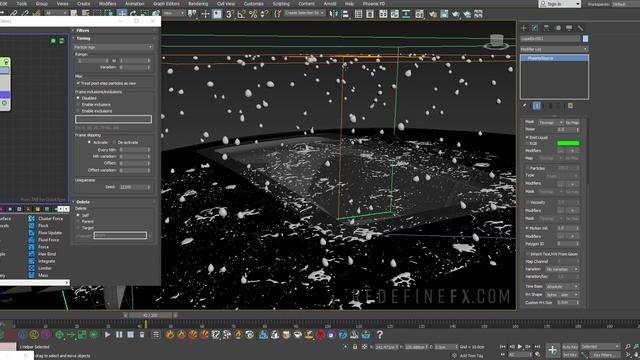Image resolution: width=640 pixels, height=360 pixels.
Task: Open the Variation dropdown in source parameters
Action: click(562, 269)
